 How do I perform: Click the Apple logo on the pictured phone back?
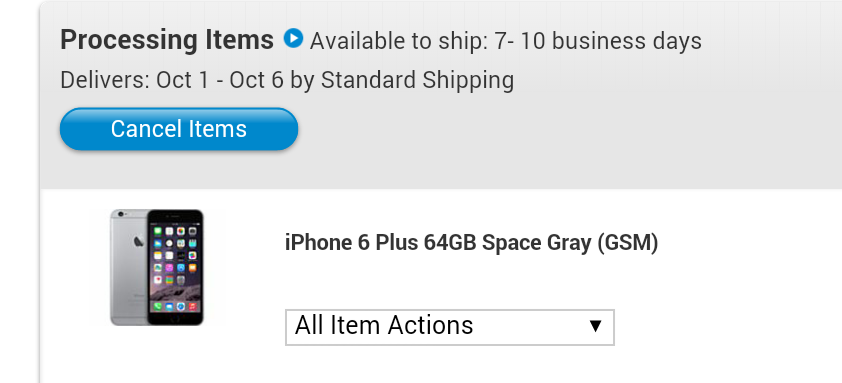138,241
